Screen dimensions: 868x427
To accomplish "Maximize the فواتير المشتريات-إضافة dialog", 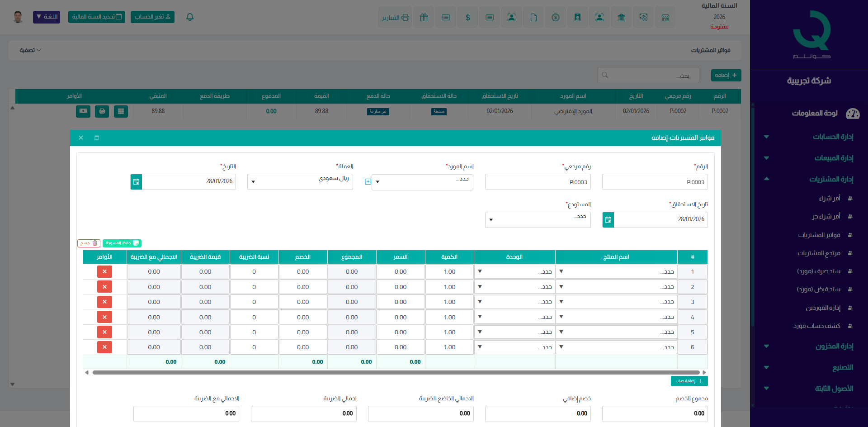I will point(97,138).
